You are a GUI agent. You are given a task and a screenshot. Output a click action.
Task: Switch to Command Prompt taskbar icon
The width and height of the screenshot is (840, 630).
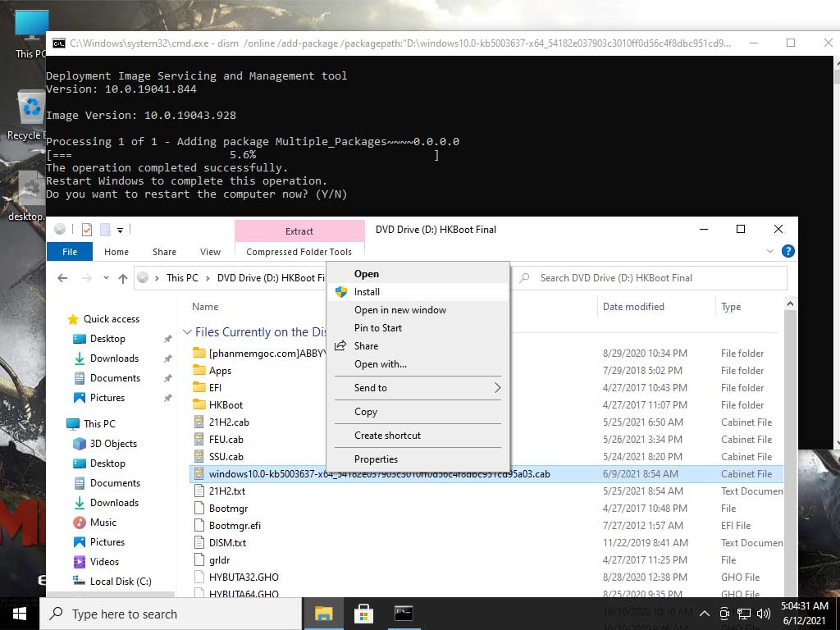click(x=404, y=614)
